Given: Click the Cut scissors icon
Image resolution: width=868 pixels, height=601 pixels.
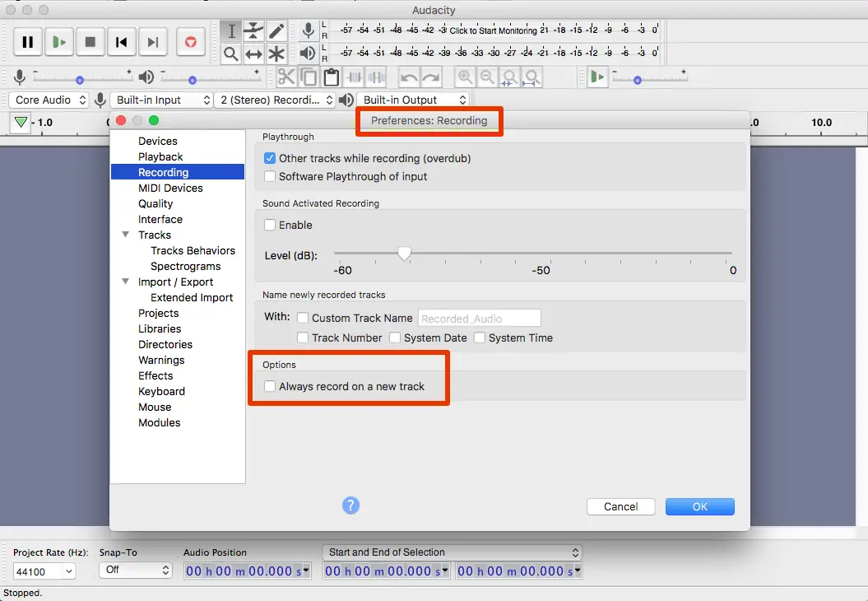Looking at the screenshot, I should [x=286, y=77].
